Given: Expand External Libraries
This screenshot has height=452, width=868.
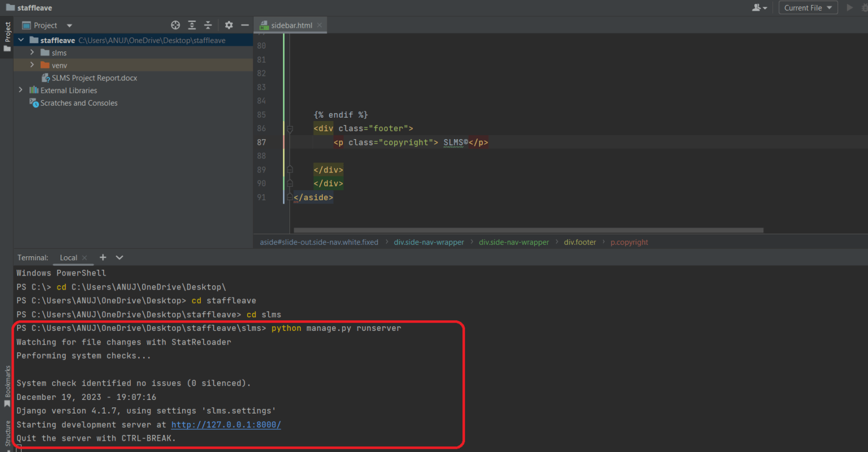Looking at the screenshot, I should click(20, 89).
